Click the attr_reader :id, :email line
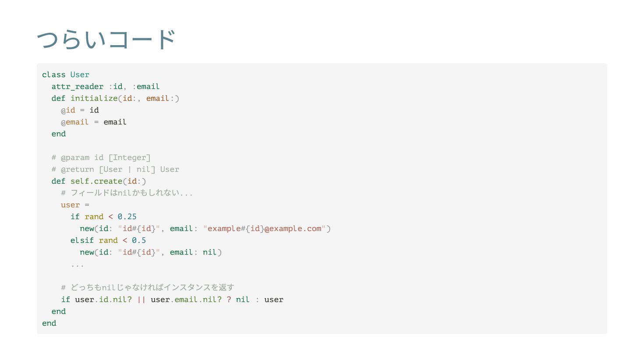The width and height of the screenshot is (644, 363). click(x=106, y=86)
